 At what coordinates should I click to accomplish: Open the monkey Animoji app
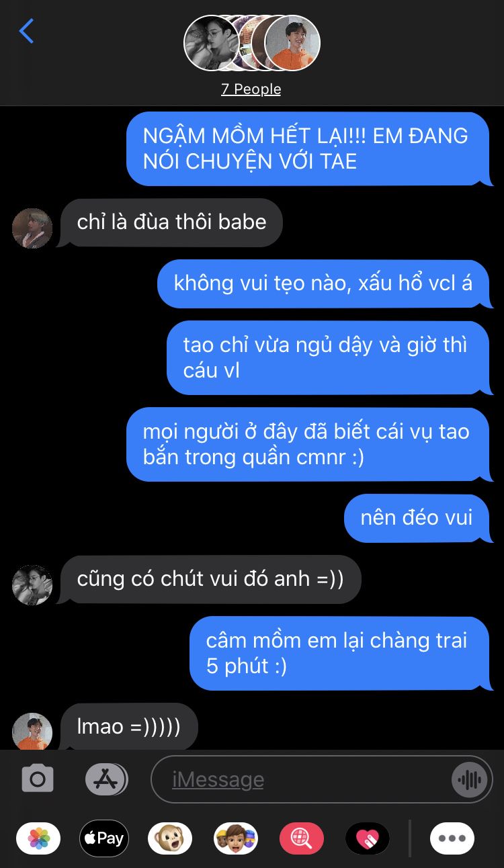(170, 838)
